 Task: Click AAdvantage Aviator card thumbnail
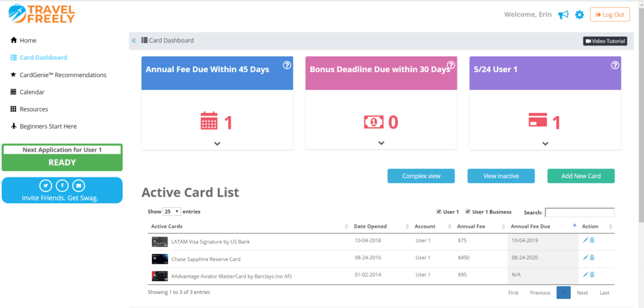pyautogui.click(x=160, y=276)
